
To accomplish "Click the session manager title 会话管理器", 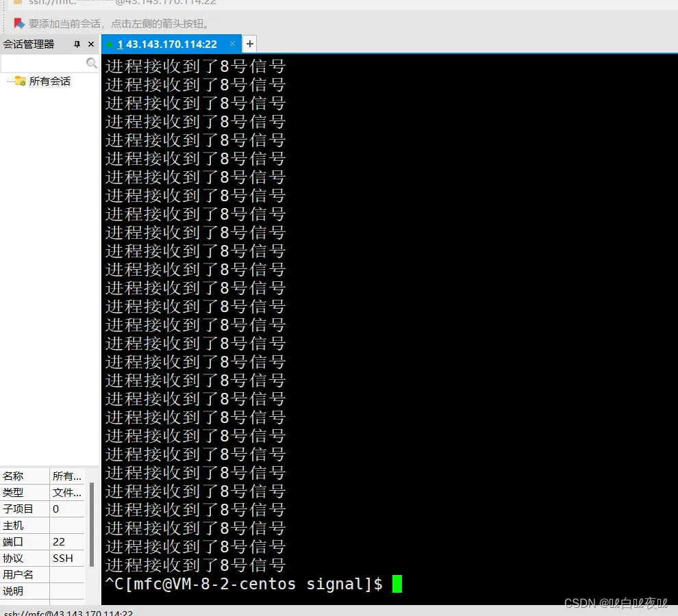I will [29, 44].
